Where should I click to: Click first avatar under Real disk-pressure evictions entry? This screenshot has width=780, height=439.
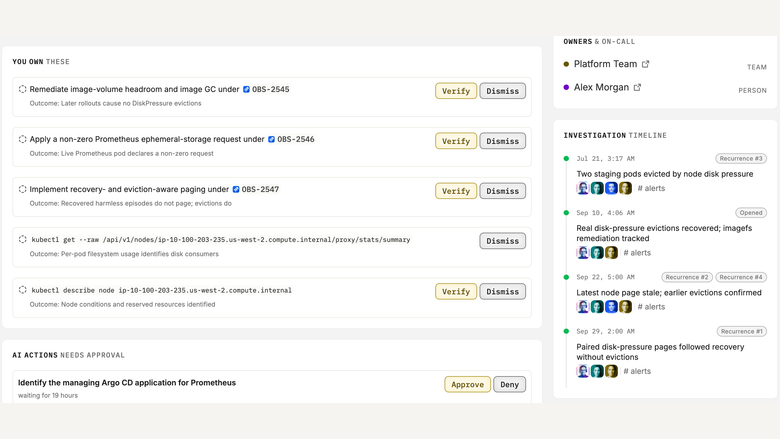coord(583,253)
